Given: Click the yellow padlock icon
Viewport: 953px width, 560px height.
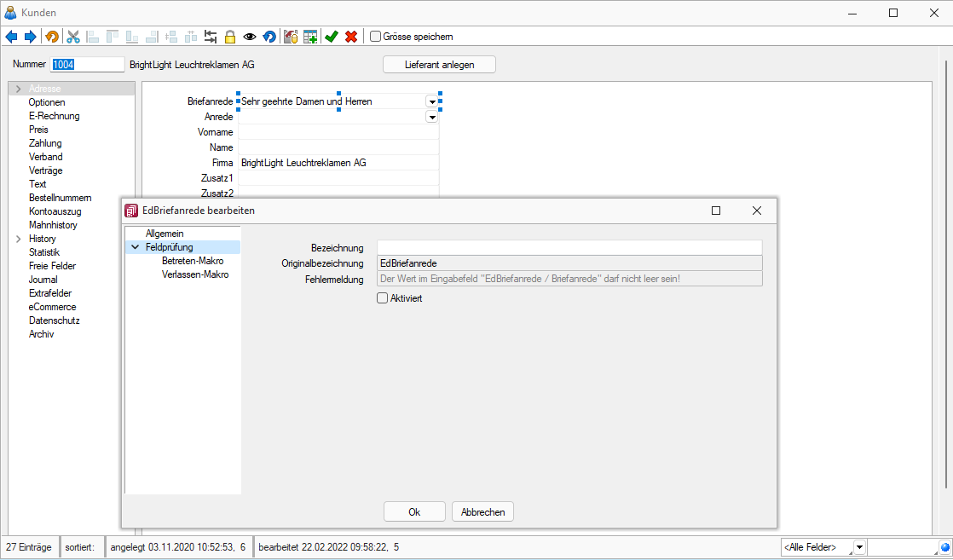Looking at the screenshot, I should point(229,37).
